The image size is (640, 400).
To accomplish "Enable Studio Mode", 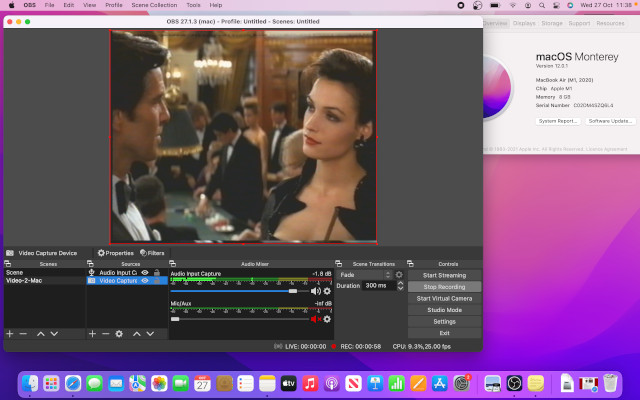I will point(444,310).
